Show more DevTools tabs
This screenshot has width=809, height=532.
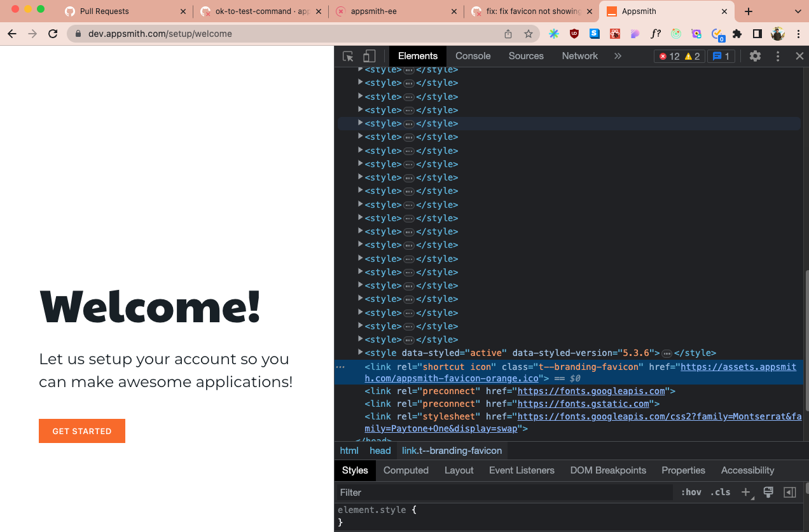tap(617, 56)
